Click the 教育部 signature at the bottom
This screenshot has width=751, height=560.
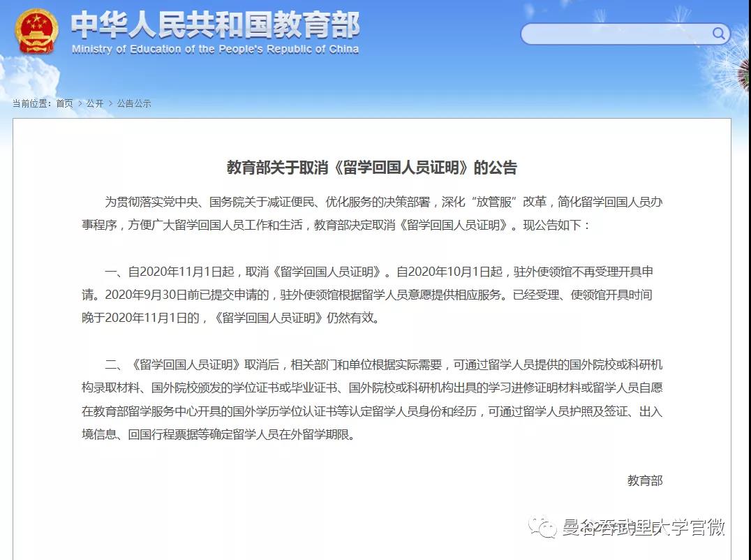click(645, 480)
